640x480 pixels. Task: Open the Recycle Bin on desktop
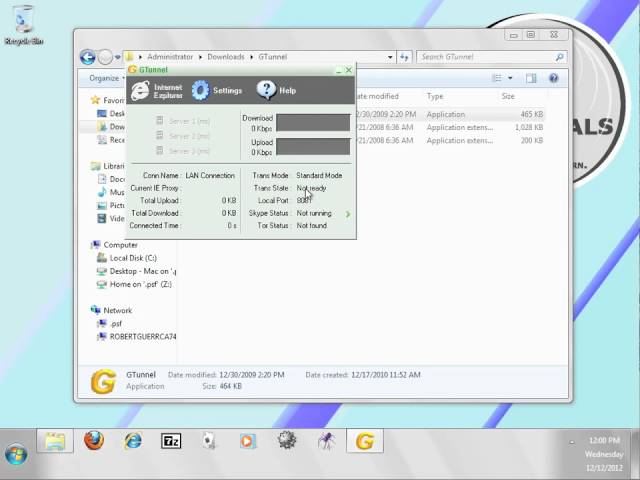pos(24,25)
